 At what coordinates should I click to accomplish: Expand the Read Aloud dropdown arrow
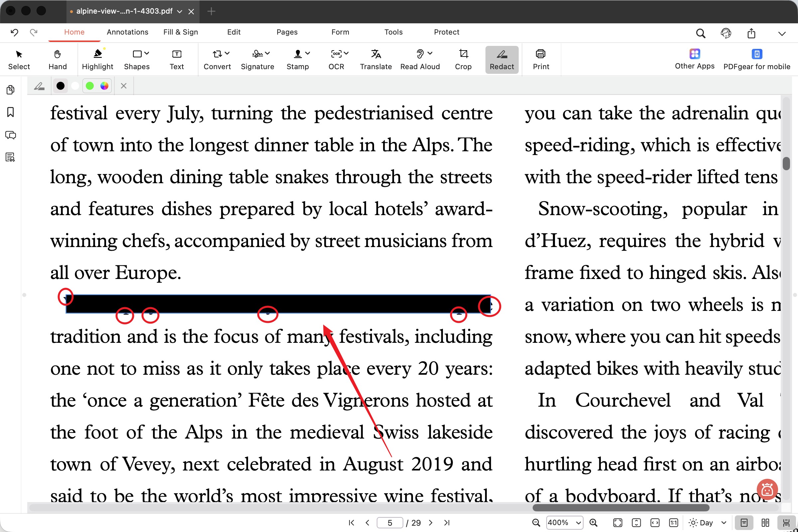430,53
